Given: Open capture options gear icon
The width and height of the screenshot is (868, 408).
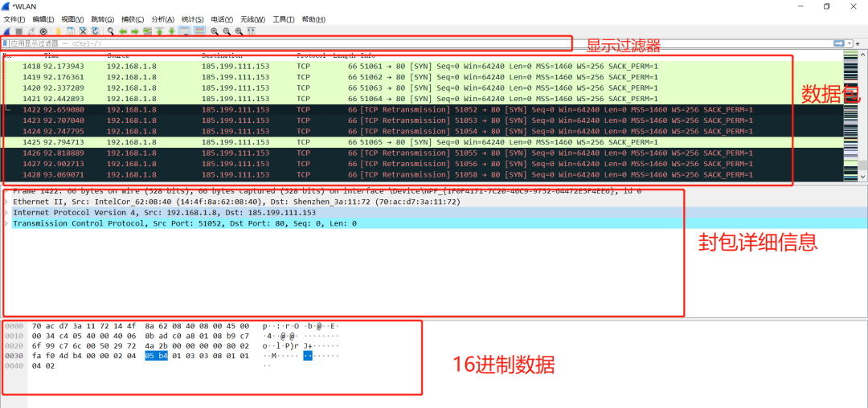Looking at the screenshot, I should coord(43,31).
